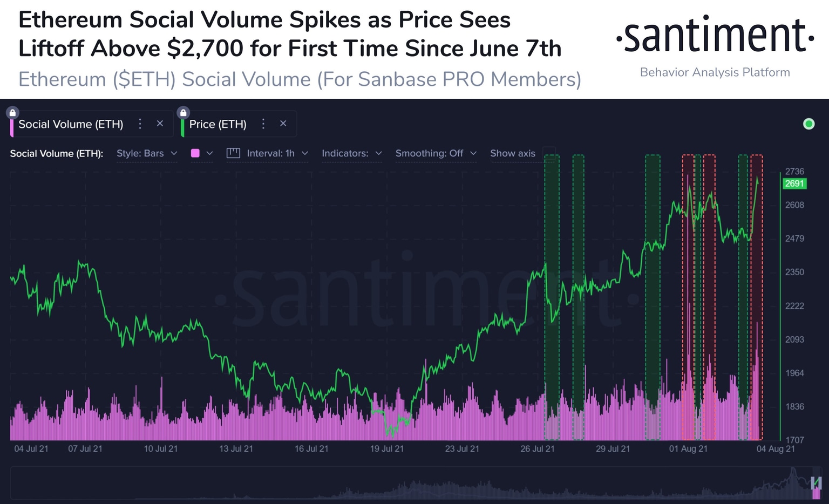Screen dimensions: 829x504
Task: Click the mini overview chart at the bottom
Action: [414, 483]
